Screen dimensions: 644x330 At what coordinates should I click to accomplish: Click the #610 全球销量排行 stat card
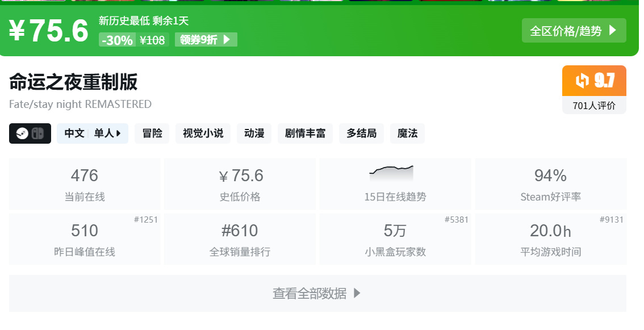240,239
